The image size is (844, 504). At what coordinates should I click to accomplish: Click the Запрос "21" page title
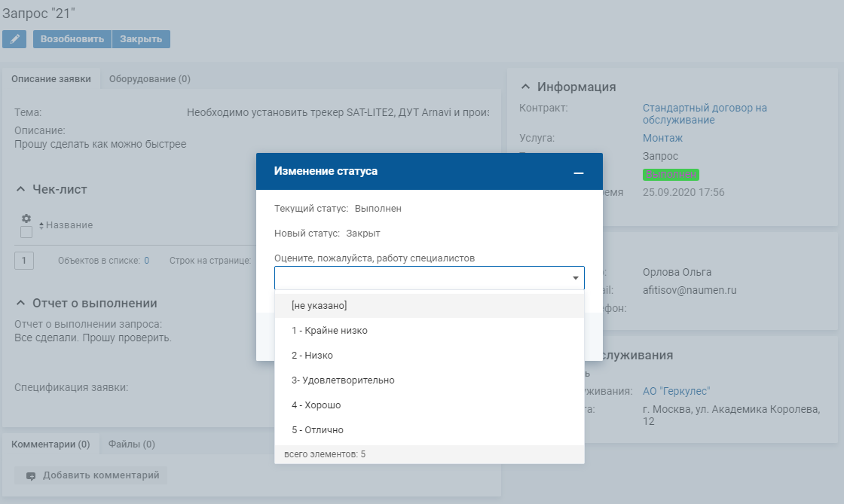pos(38,13)
